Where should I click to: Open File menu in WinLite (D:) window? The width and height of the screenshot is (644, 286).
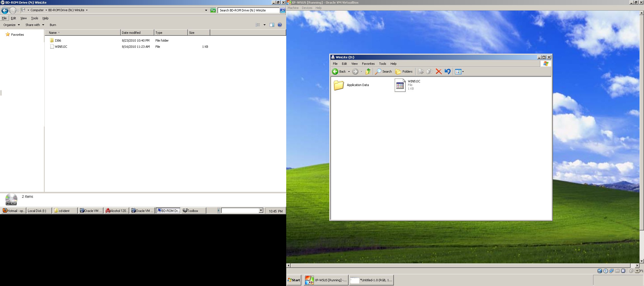(x=335, y=64)
